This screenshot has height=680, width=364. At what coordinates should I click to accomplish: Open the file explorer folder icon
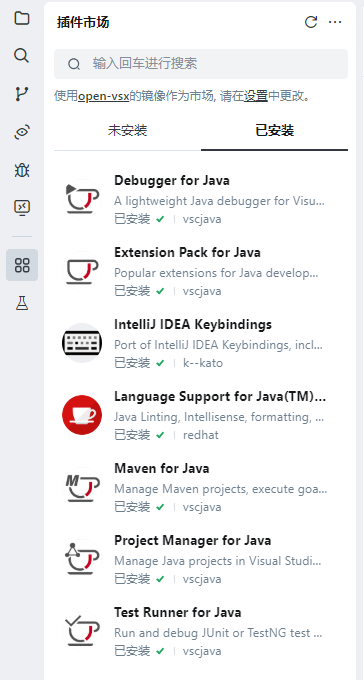[22, 18]
